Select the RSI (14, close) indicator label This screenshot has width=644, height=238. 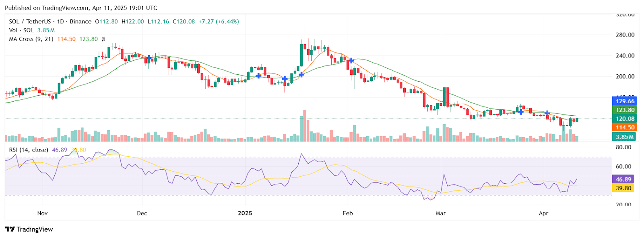click(x=29, y=150)
